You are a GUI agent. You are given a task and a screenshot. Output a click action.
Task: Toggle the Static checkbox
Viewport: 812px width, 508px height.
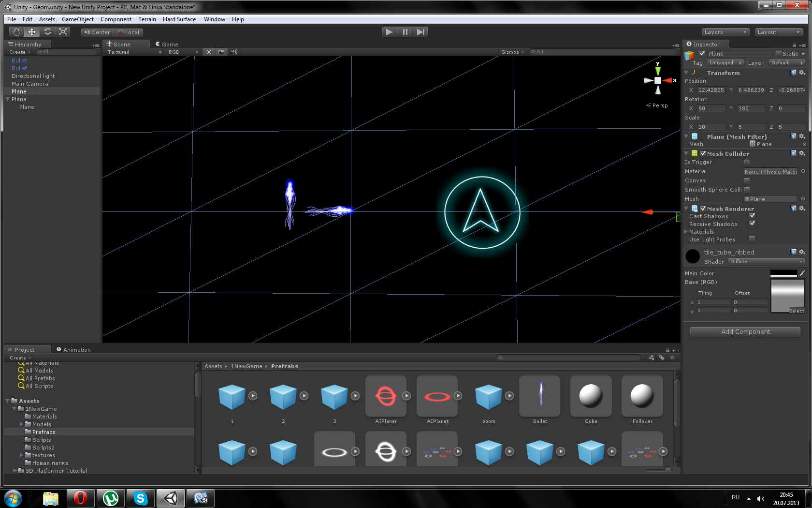[x=778, y=54]
